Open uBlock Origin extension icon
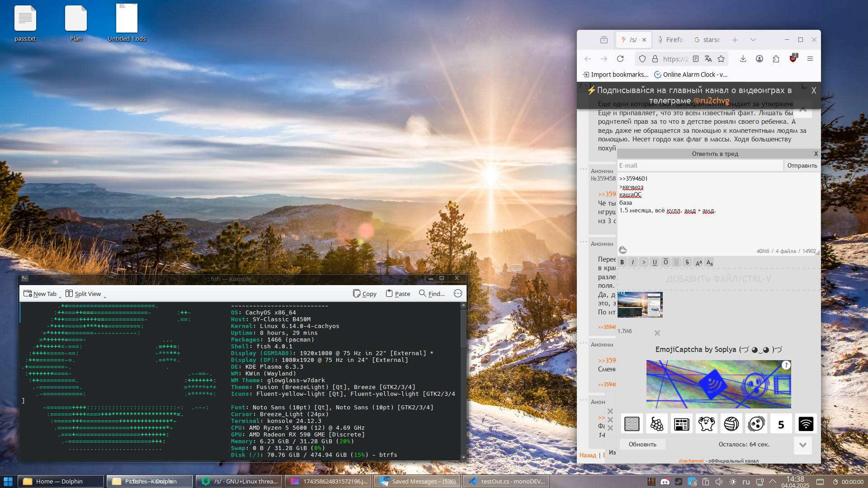The height and width of the screenshot is (488, 868). click(793, 58)
